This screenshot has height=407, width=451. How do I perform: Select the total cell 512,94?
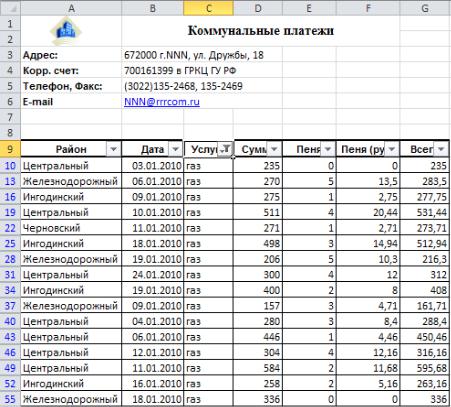[x=425, y=243]
